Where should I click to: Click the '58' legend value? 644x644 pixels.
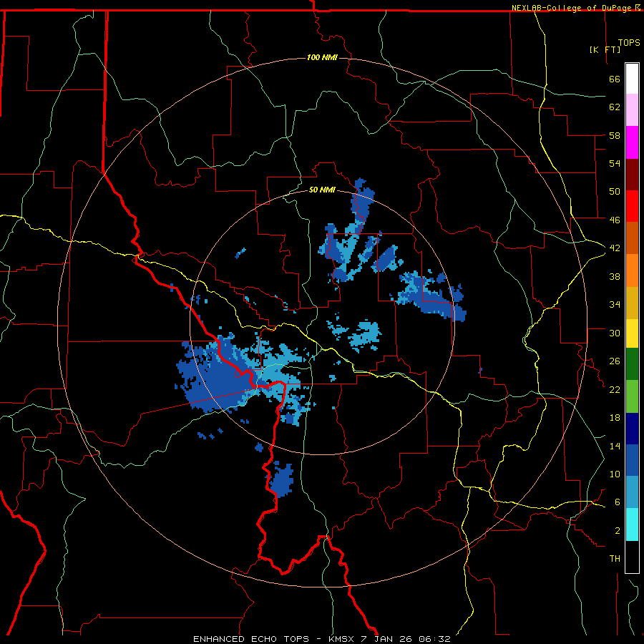[615, 135]
